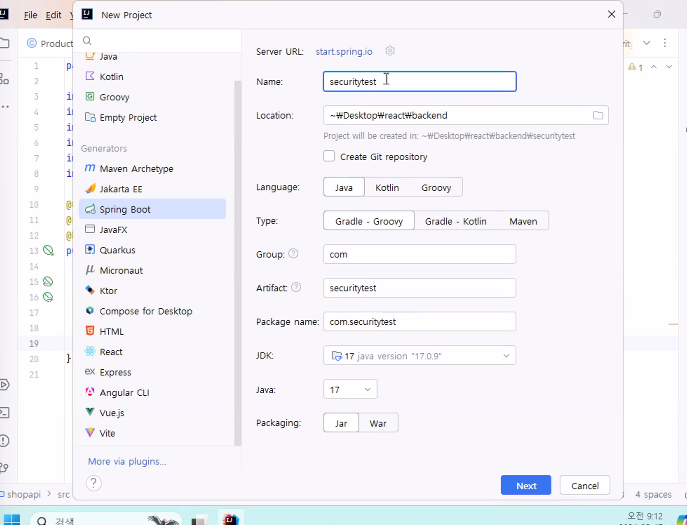This screenshot has height=525, width=687.
Task: Open File menu in main window
Action: [30, 15]
